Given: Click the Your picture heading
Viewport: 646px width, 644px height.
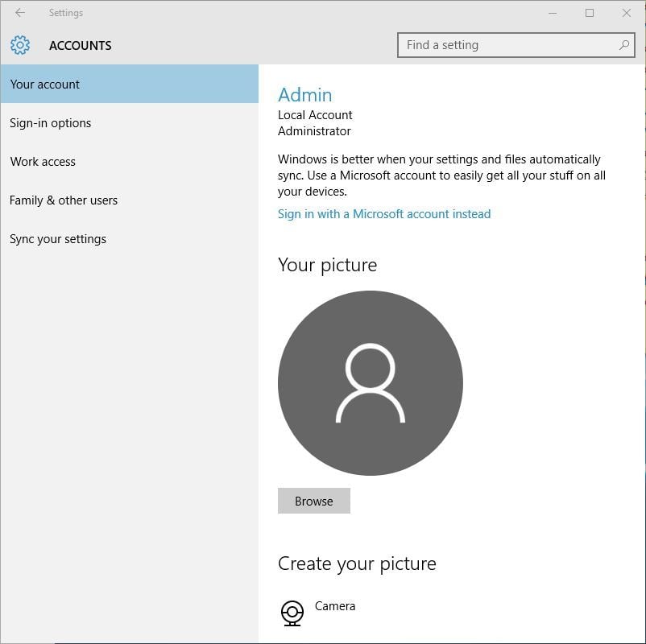Looking at the screenshot, I should (x=327, y=265).
